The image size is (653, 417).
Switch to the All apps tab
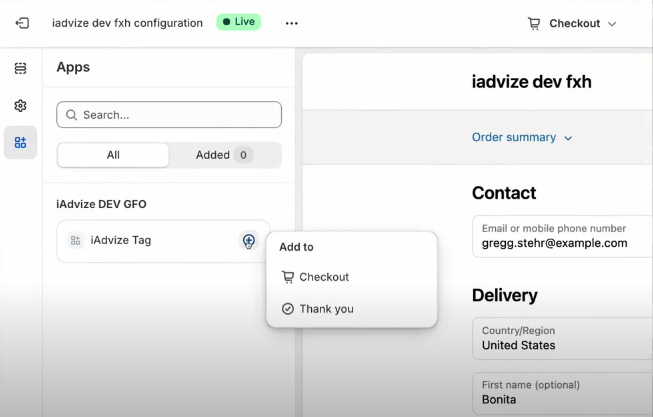pyautogui.click(x=113, y=155)
